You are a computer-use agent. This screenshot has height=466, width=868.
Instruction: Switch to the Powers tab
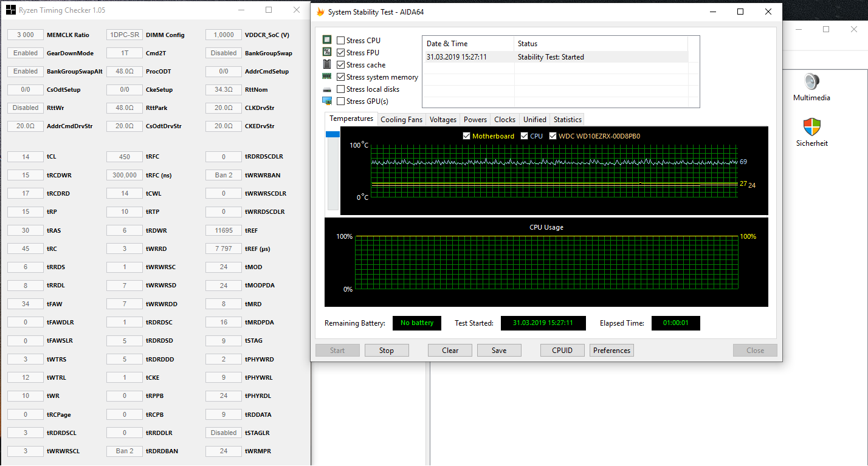[475, 120]
